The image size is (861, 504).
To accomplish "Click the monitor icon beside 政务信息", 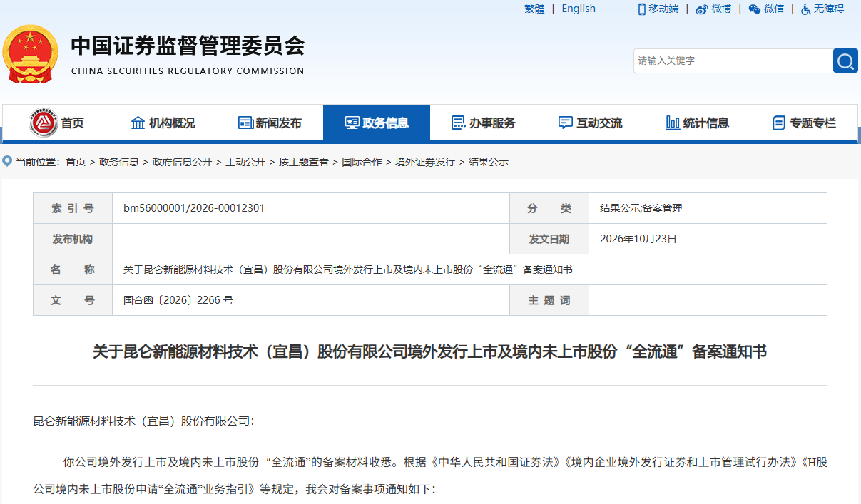I will (352, 123).
